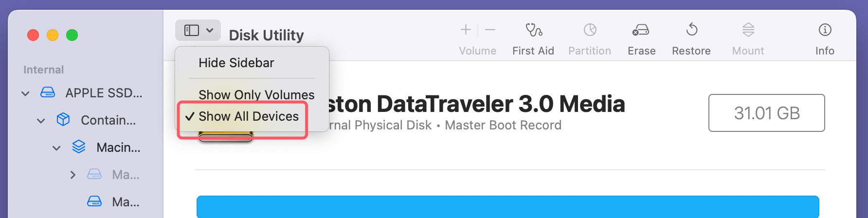This screenshot has height=218, width=868.
Task: Click the blue disk usage bar
Action: click(508, 207)
